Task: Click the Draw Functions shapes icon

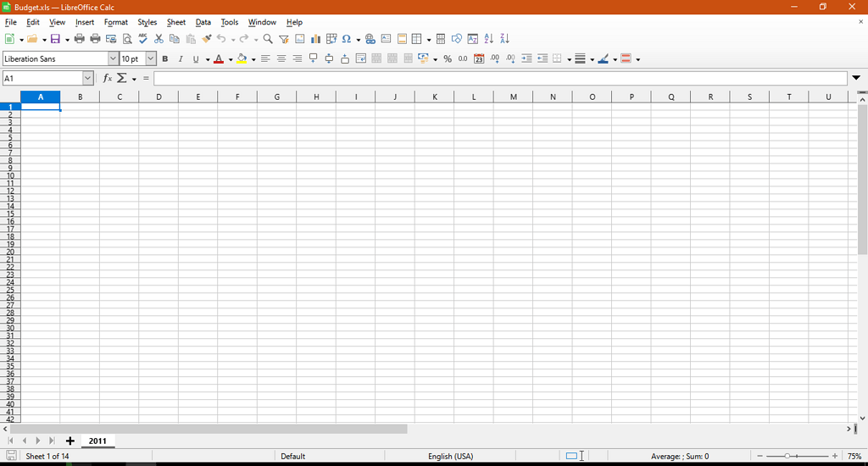Action: click(x=456, y=39)
